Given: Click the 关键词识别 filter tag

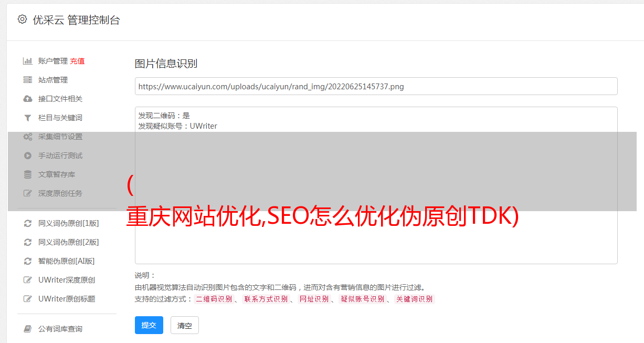Looking at the screenshot, I should [415, 299].
